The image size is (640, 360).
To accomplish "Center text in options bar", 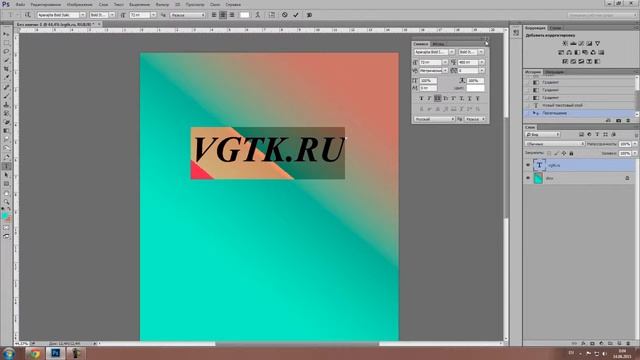I will tap(223, 15).
